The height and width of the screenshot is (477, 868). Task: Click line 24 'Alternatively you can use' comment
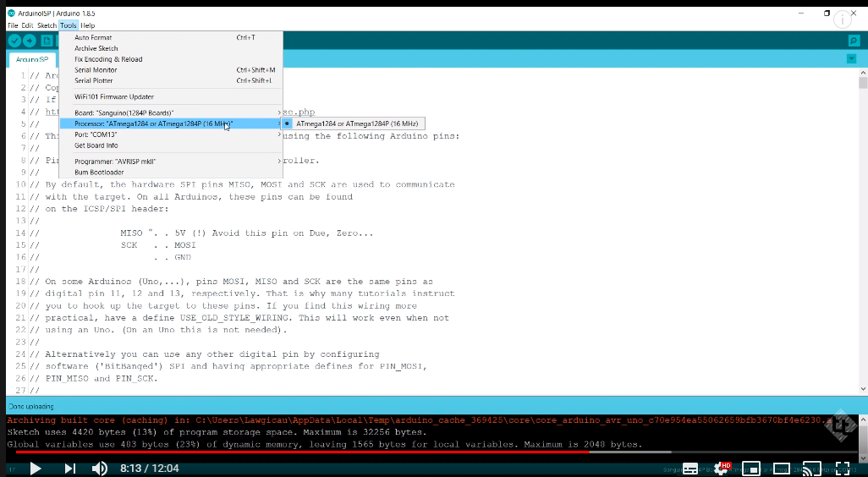tap(212, 354)
